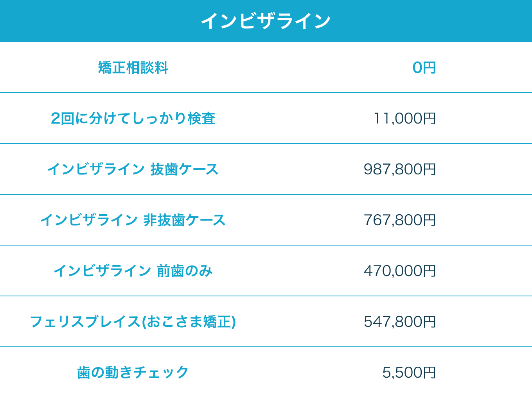Click the word 前歯のみ
Screen dimensions: 532x398
(x=185, y=271)
